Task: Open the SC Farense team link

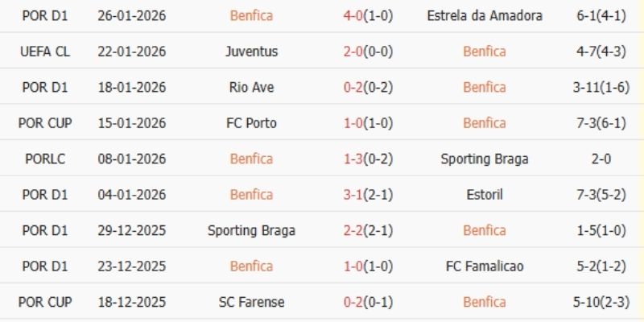Action: (251, 302)
